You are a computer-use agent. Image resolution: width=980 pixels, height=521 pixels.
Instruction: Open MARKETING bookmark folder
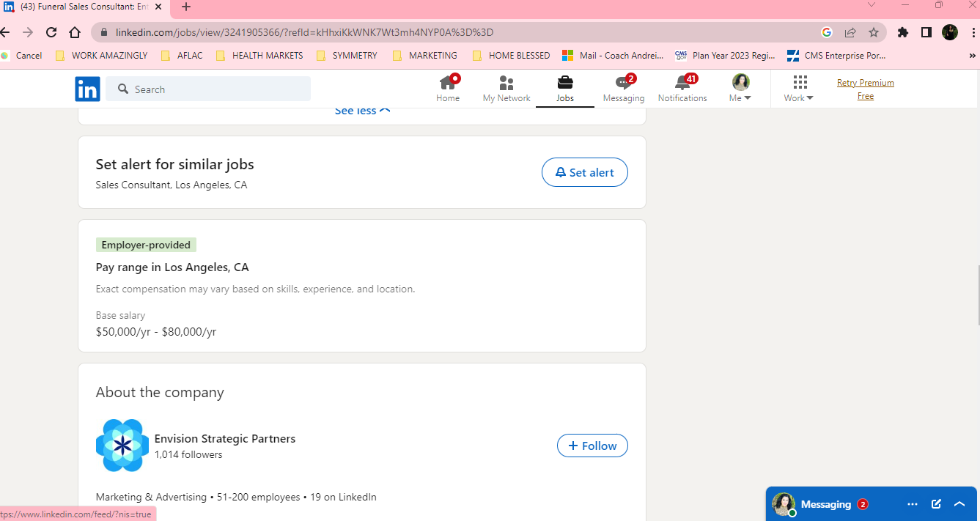tap(425, 55)
